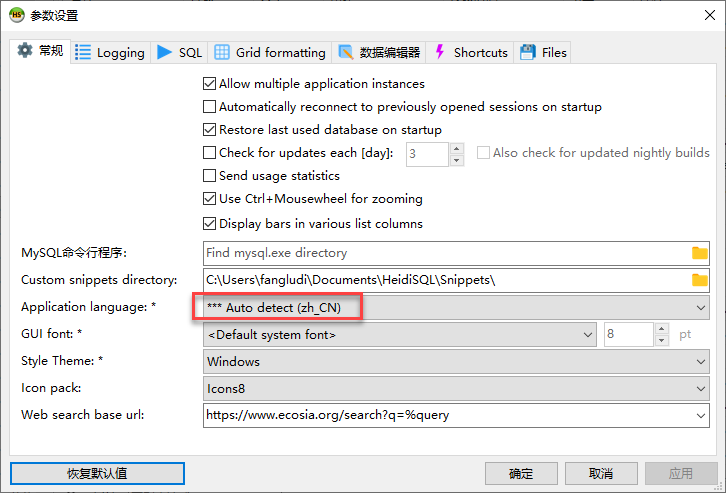The image size is (726, 493).
Task: Switch to the SQL tab
Action: pos(179,52)
